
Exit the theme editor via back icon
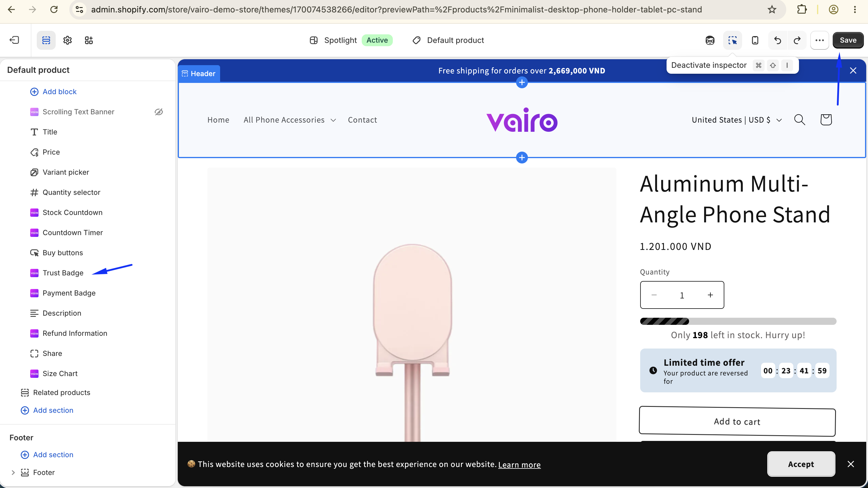pos(14,40)
